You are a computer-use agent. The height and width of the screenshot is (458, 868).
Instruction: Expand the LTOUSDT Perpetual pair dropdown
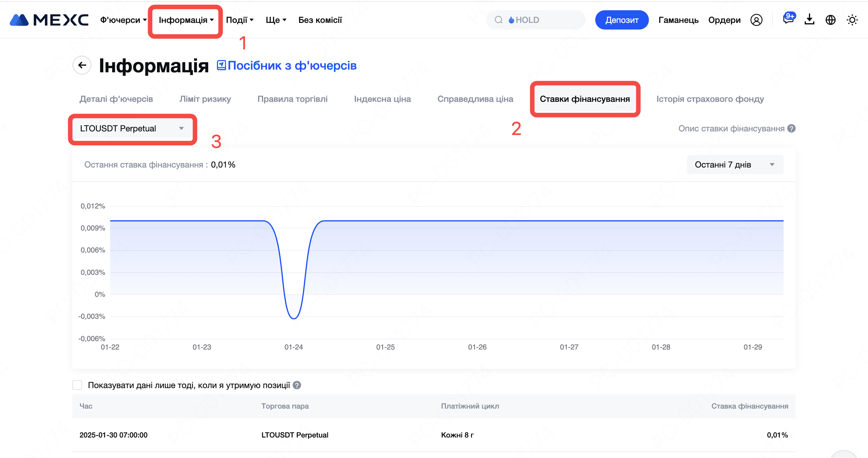click(x=132, y=128)
